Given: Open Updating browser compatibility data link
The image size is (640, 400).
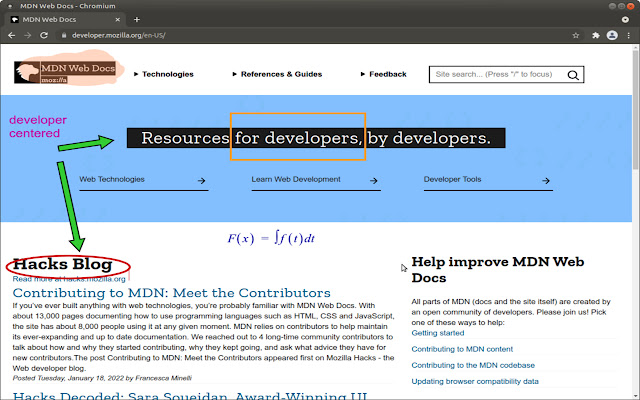Looking at the screenshot, I should 475,382.
